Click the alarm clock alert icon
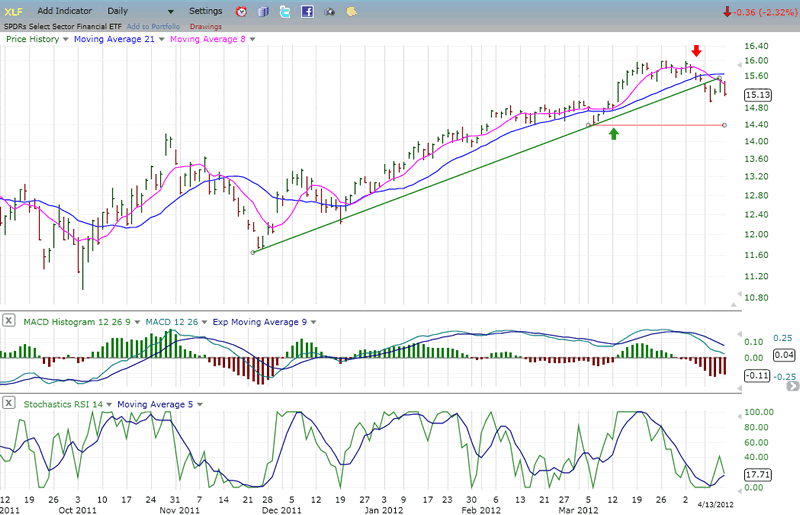 242,11
